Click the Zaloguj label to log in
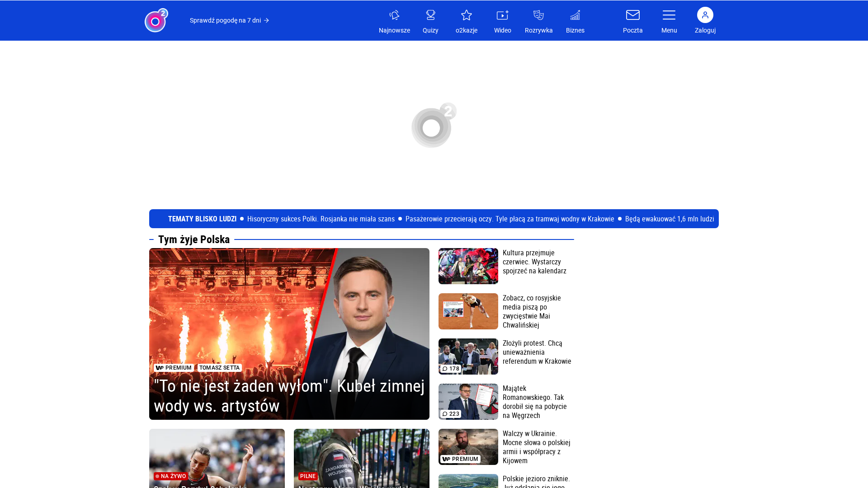The width and height of the screenshot is (868, 488). 705,30
